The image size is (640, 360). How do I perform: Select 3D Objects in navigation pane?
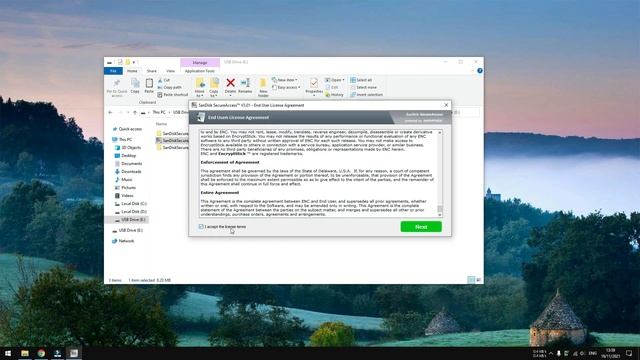click(128, 148)
